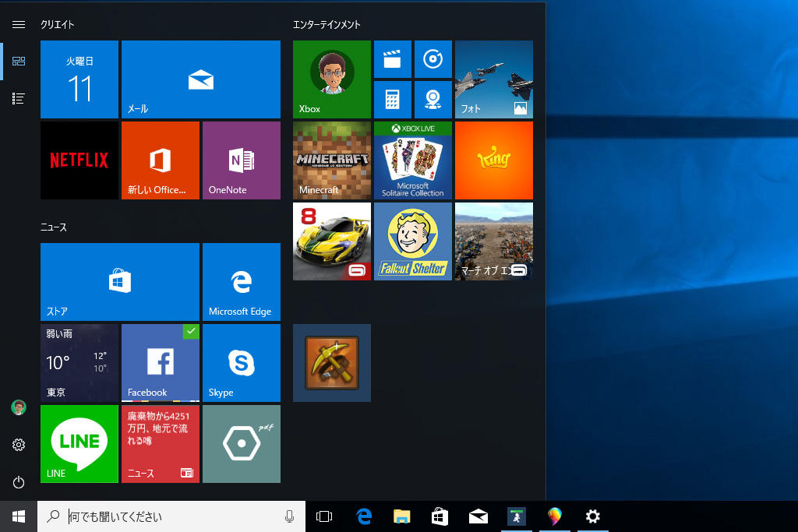The width and height of the screenshot is (798, 532).
Task: Open the Maps small tile
Action: pos(433,100)
